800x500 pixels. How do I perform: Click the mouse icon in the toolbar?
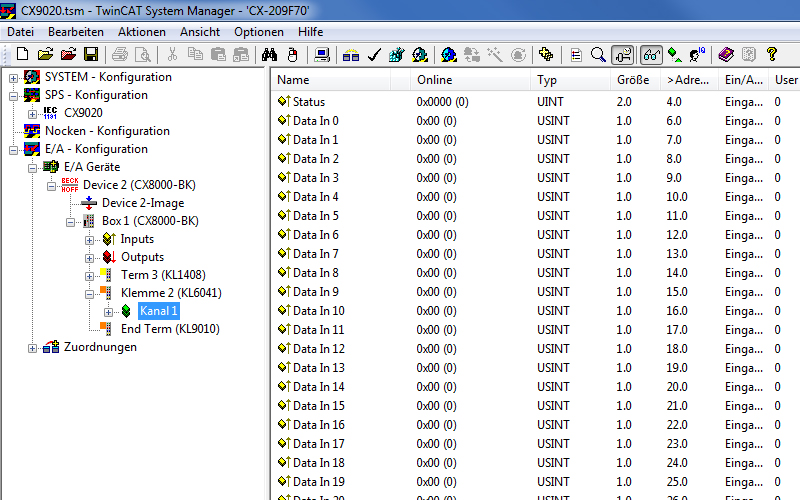tap(292, 54)
